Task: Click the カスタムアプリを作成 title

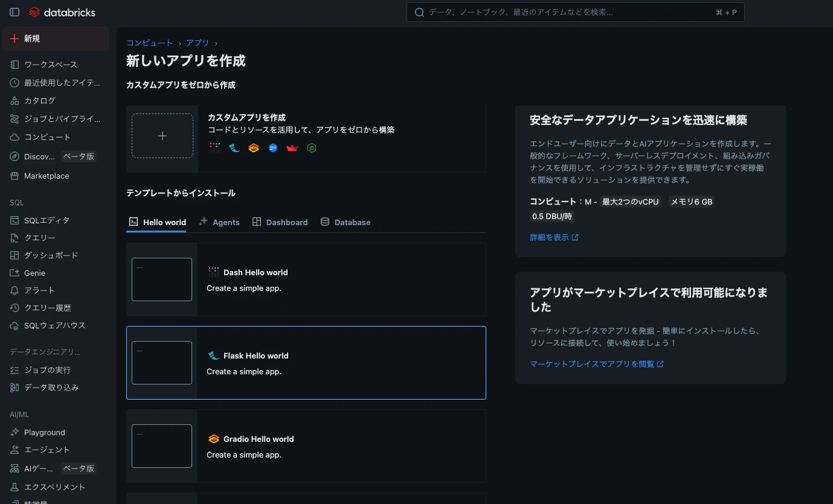Action: (246, 117)
